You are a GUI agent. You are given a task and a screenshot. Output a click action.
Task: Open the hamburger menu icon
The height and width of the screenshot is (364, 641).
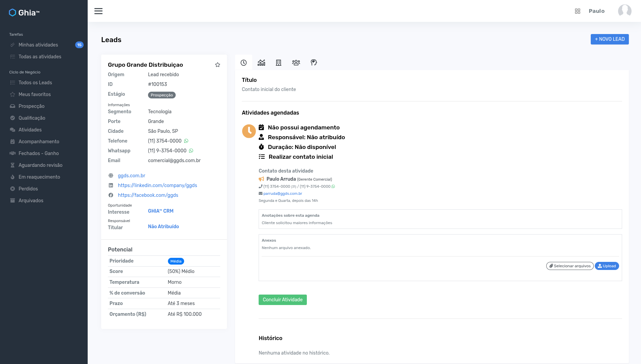[x=98, y=11]
